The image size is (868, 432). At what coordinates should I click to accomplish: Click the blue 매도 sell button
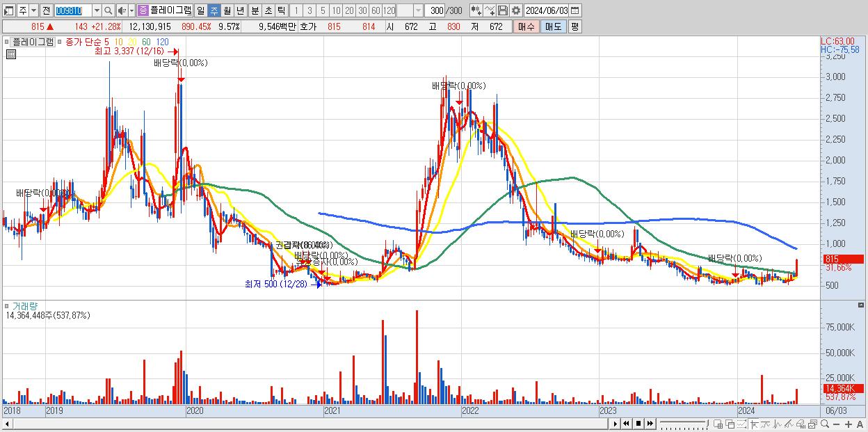(553, 26)
